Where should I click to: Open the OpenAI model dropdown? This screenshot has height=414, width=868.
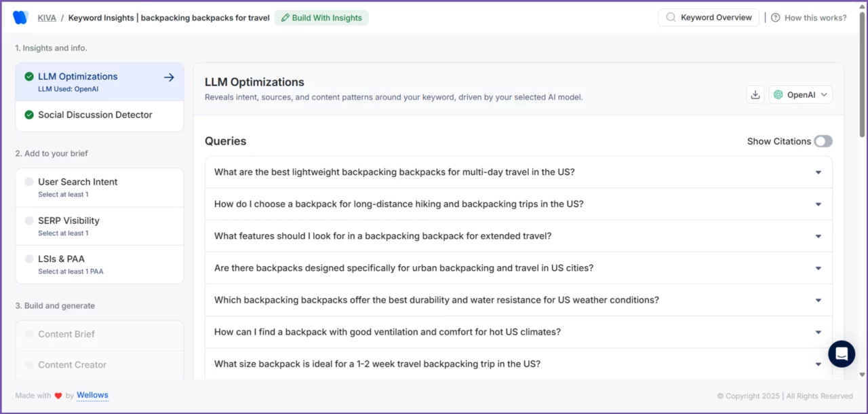pyautogui.click(x=801, y=94)
